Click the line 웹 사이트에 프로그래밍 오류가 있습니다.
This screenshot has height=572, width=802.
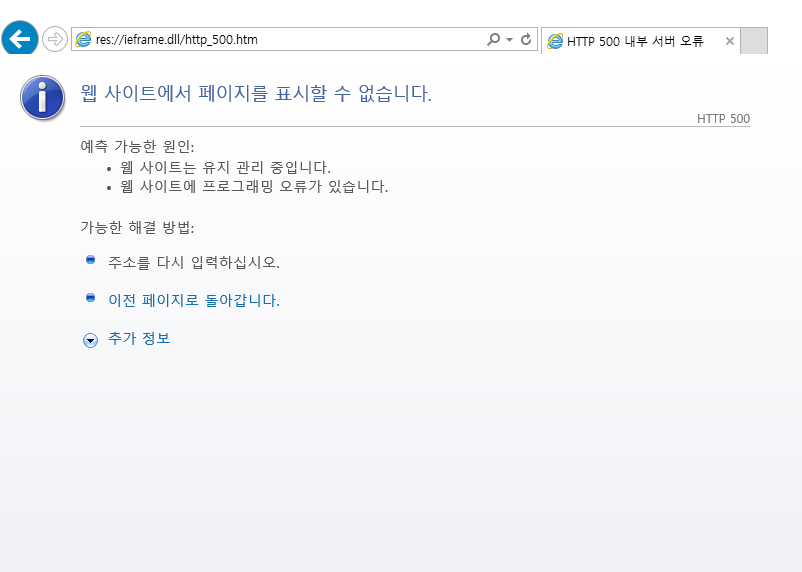[x=254, y=186]
